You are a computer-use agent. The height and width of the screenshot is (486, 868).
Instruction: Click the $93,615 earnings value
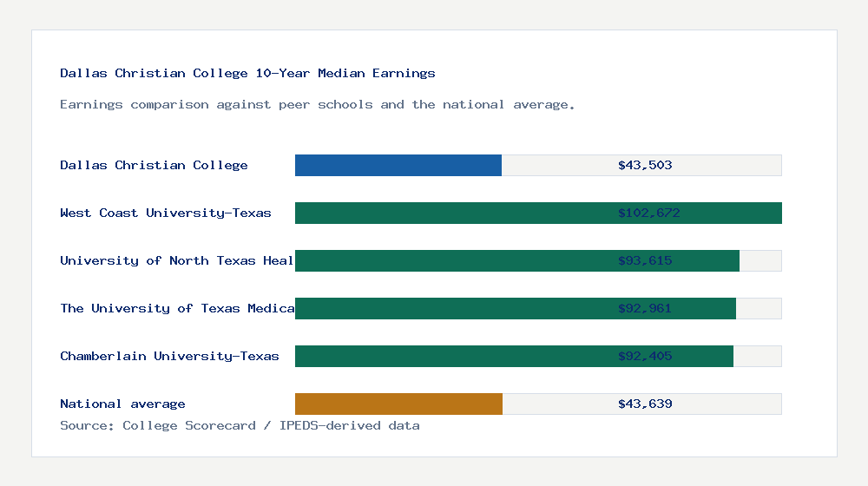click(x=645, y=260)
